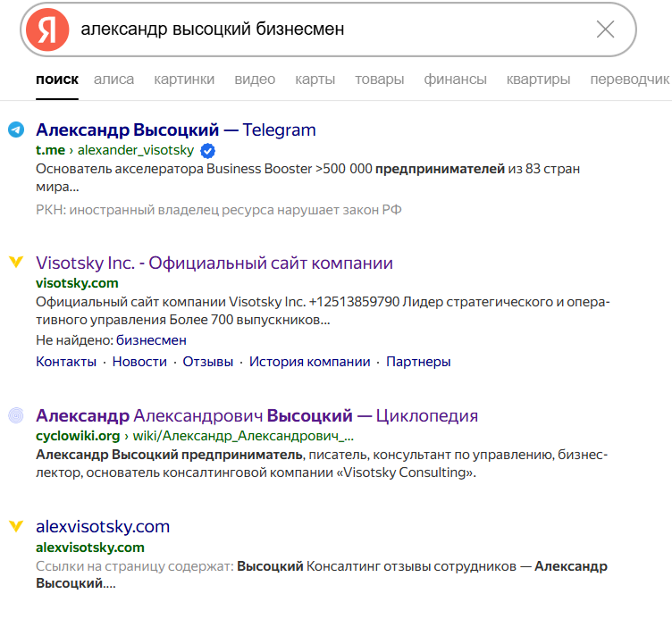Screen dimensions: 672x619
Task: Open the Товары tab
Action: coord(379,79)
